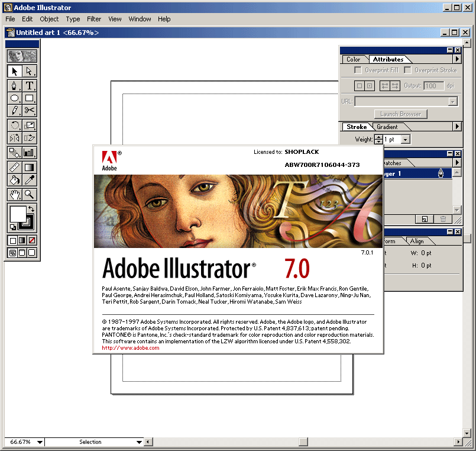Select the Blend tool
This screenshot has width=476, height=451.
(x=14, y=153)
